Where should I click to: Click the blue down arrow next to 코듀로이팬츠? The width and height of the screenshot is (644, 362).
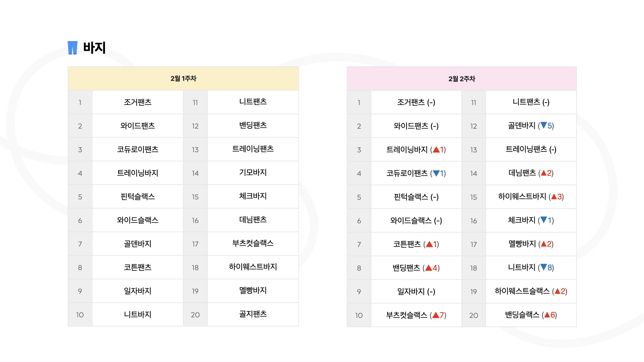[x=436, y=173]
